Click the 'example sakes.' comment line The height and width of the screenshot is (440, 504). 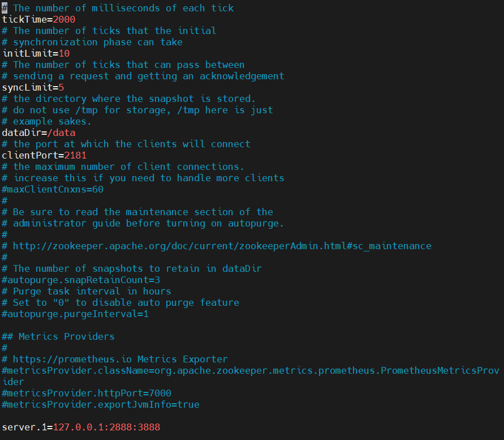coord(46,121)
